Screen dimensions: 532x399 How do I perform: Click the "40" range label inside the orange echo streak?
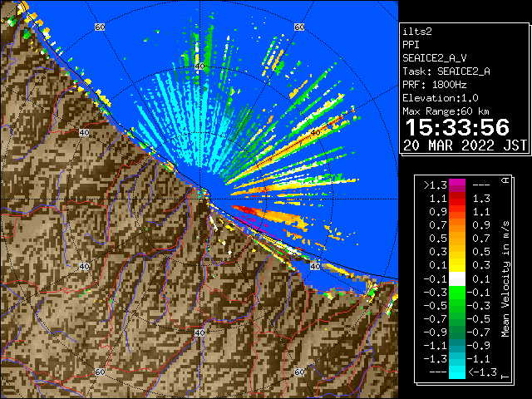coord(316,132)
